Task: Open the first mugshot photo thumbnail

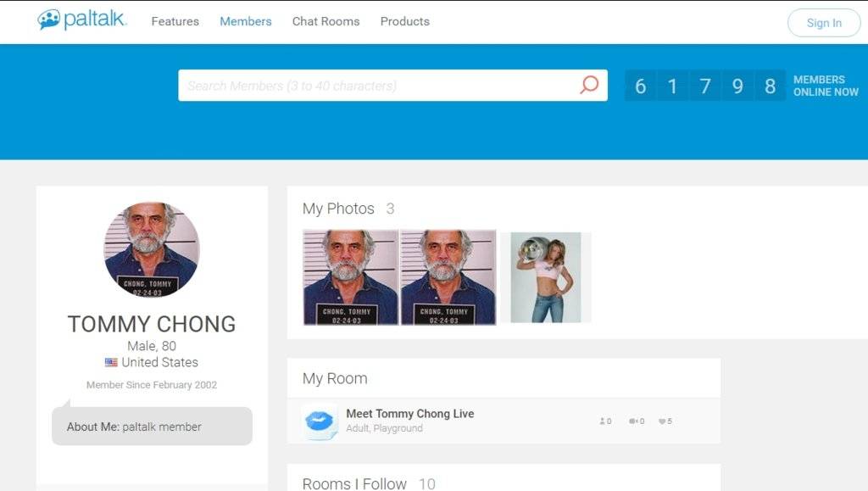Action: point(352,277)
